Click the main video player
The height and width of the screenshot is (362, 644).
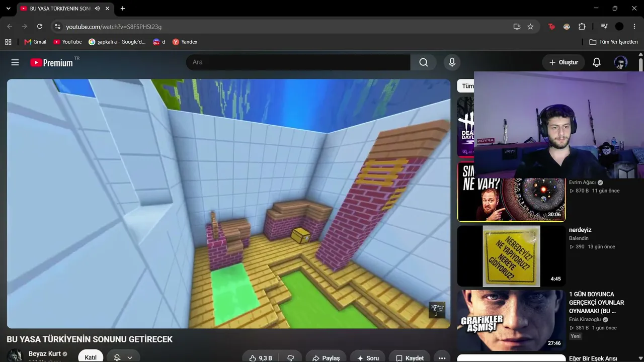click(228, 204)
